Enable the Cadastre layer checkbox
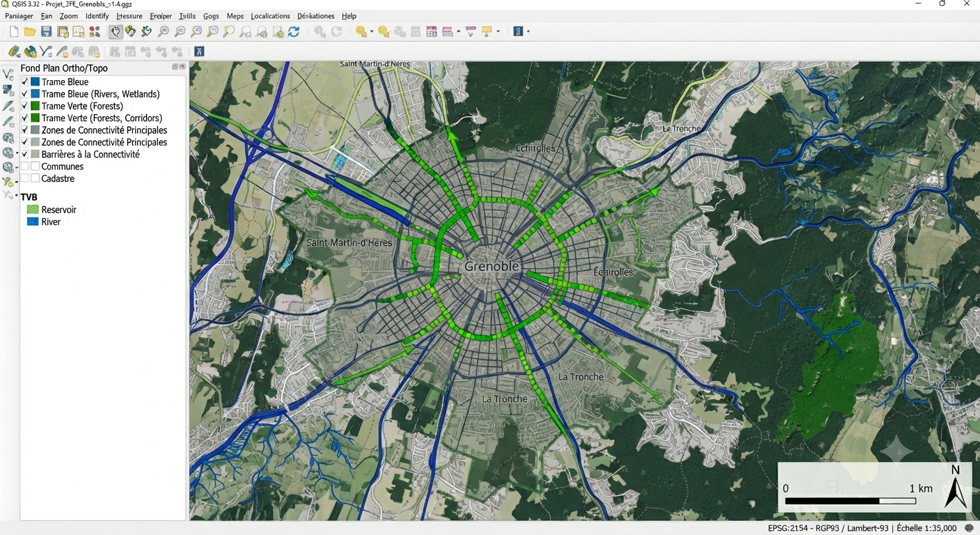The width and height of the screenshot is (980, 535). (x=25, y=178)
